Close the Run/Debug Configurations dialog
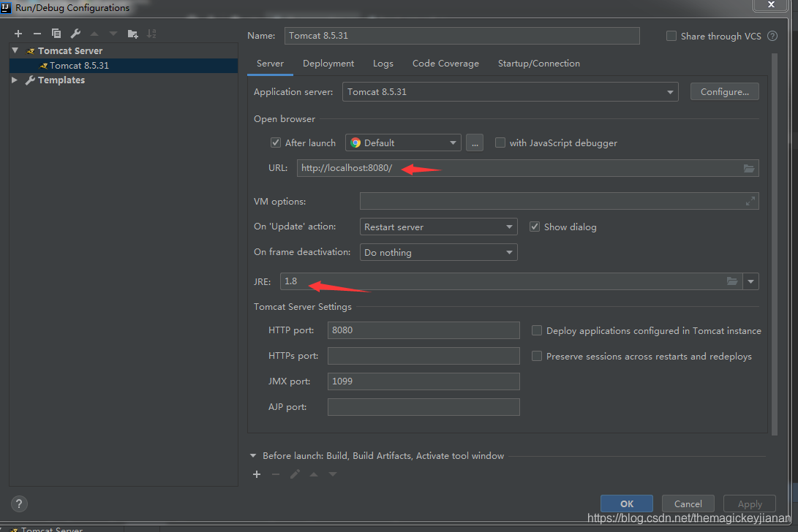This screenshot has width=798, height=532. [x=771, y=4]
